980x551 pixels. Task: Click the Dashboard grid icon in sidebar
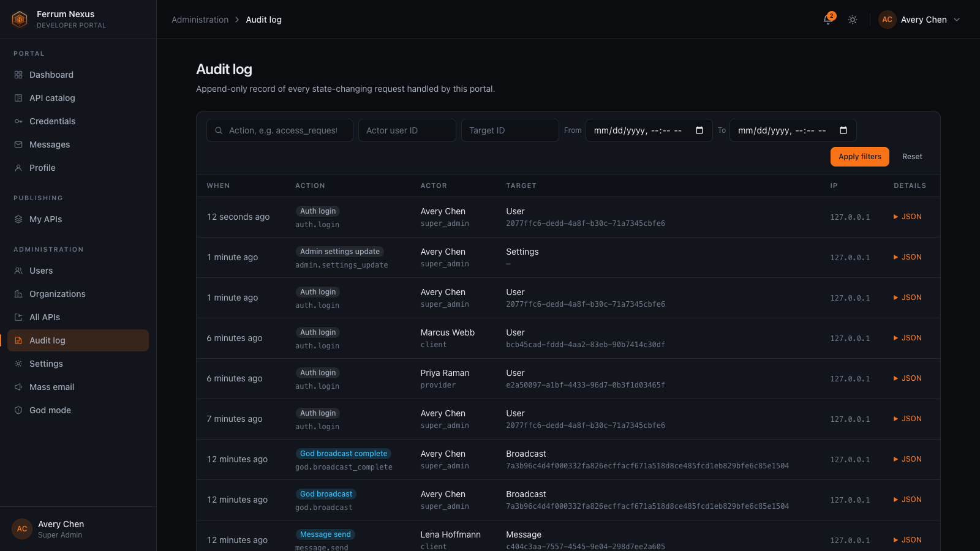(18, 75)
